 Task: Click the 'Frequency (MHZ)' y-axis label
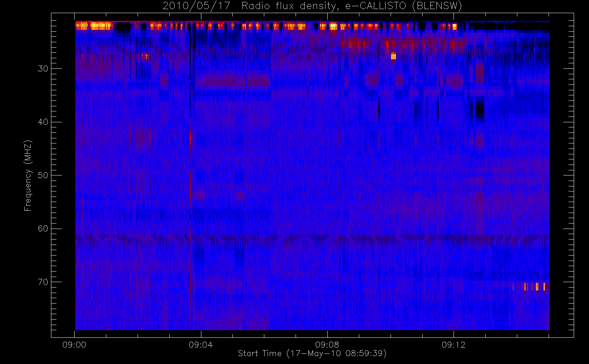(x=28, y=175)
